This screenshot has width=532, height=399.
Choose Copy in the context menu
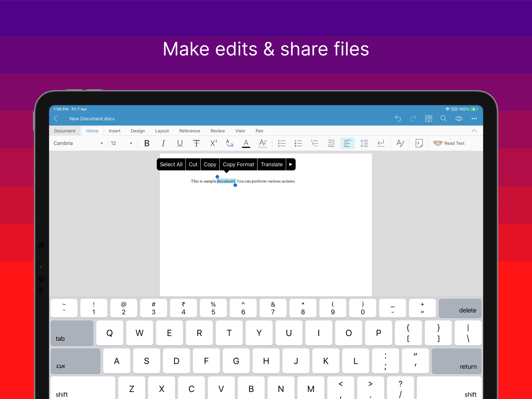coord(210,164)
